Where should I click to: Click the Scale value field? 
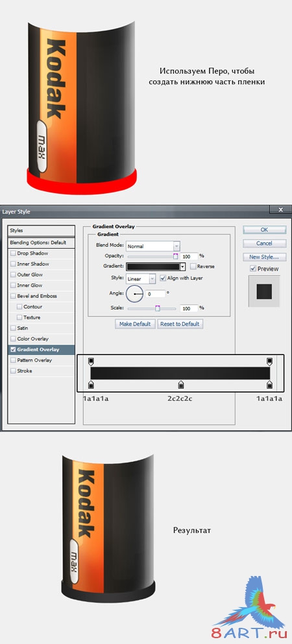click(189, 308)
